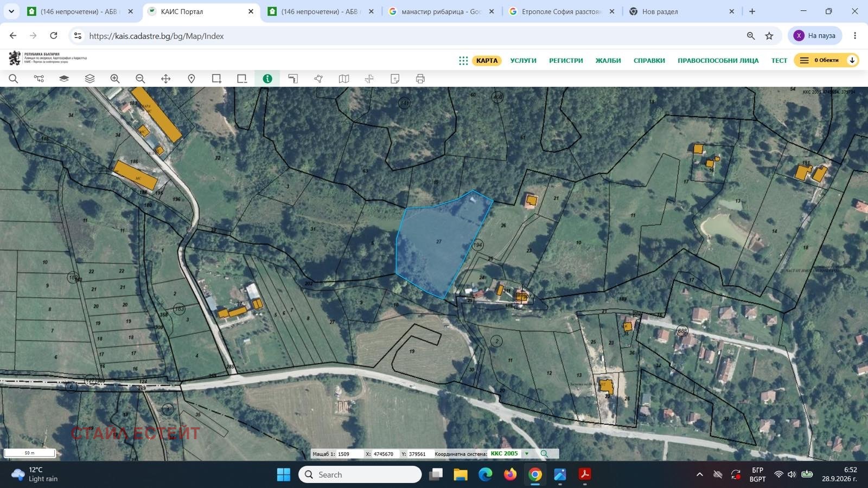Click the Windows taskbar Search box
This screenshot has width=868, height=488.
pyautogui.click(x=360, y=475)
